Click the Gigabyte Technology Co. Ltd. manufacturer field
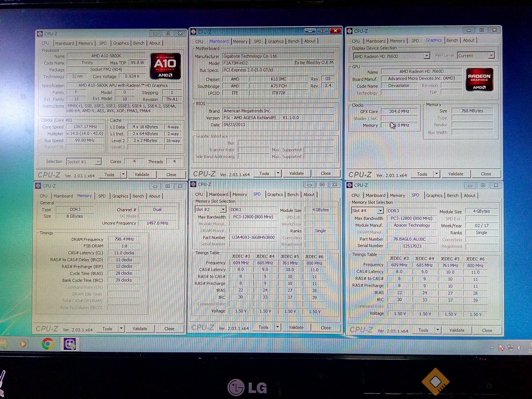This screenshot has height=399, width=532. click(x=279, y=56)
